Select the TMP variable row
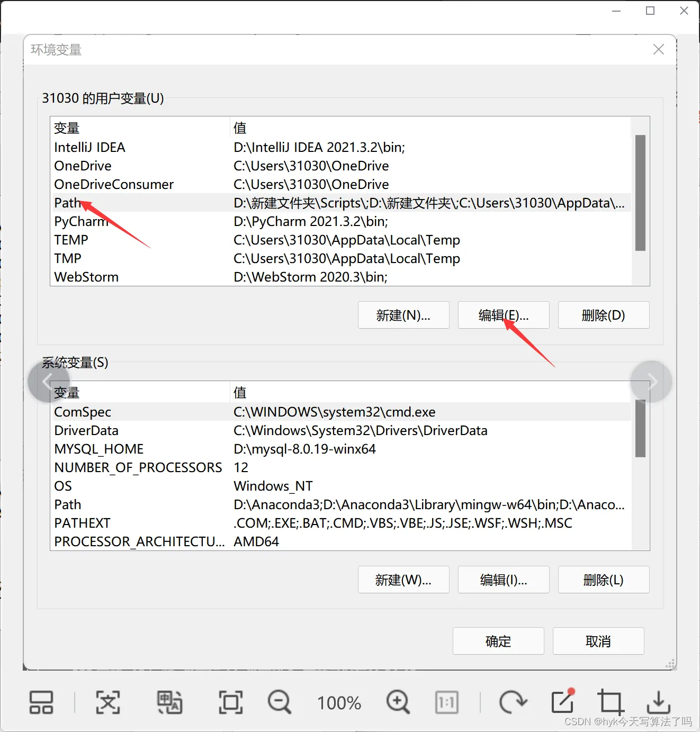The image size is (700, 732). click(340, 258)
